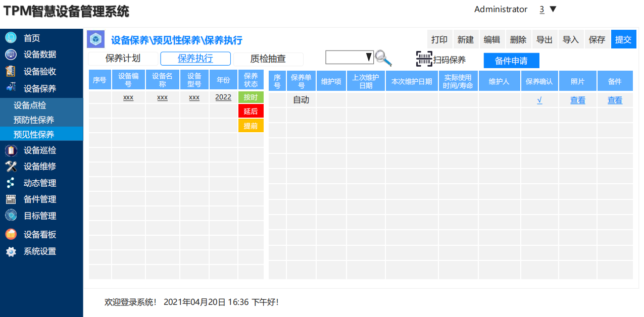Viewport: 644px width, 317px height.
Task: Click the 实际使用时间/寿命 column header
Action: tap(458, 81)
